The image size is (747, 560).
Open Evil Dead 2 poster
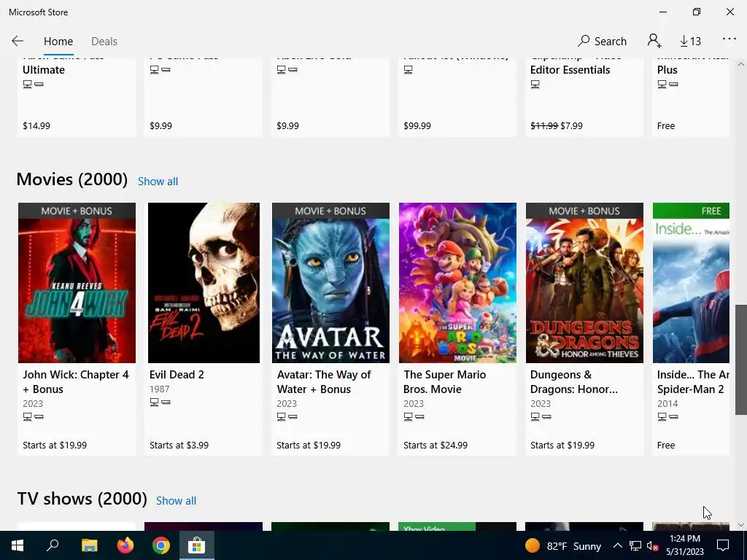[204, 283]
